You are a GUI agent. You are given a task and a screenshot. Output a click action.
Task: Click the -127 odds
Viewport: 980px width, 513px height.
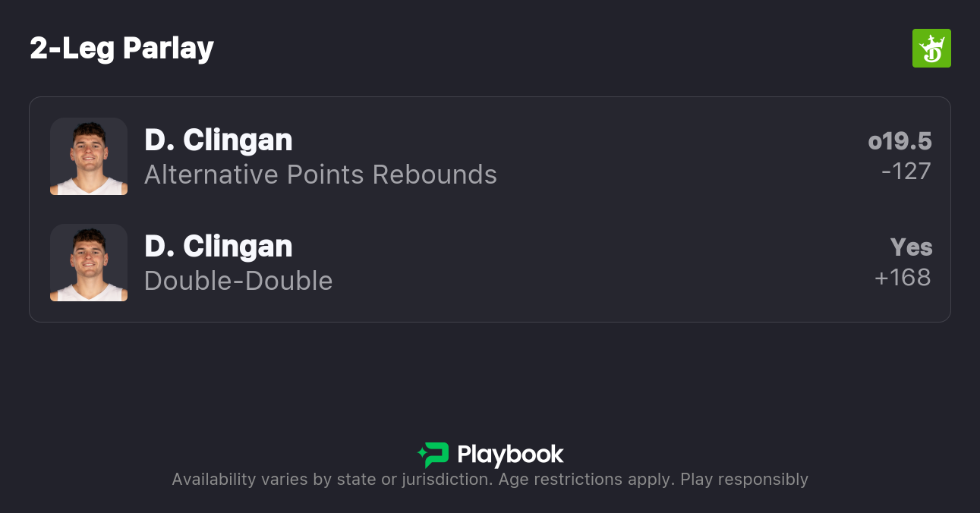click(x=906, y=172)
